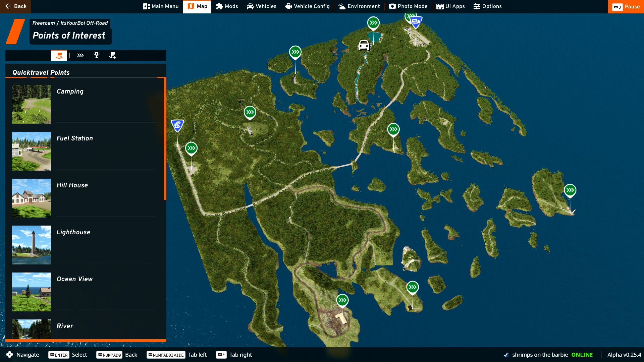Click the Steam user name status
Screen dimensions: 644x362
[540, 355]
